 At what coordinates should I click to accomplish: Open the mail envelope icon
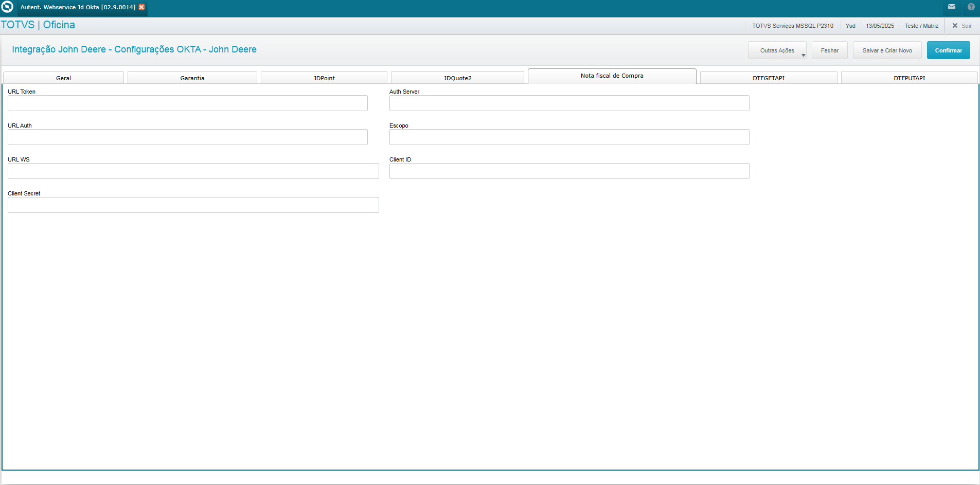tap(952, 7)
